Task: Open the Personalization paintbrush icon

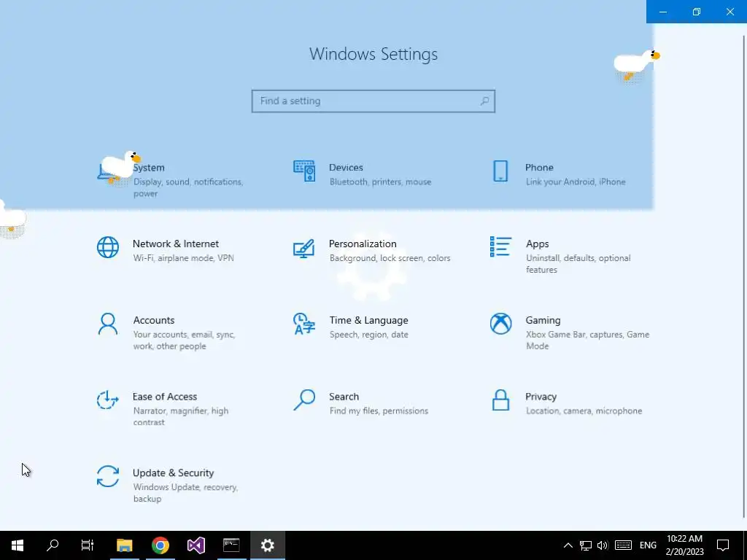Action: pos(304,248)
